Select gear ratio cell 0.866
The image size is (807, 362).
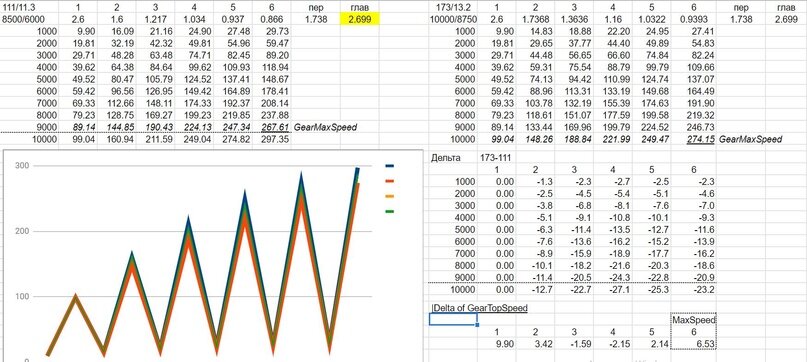coord(271,20)
